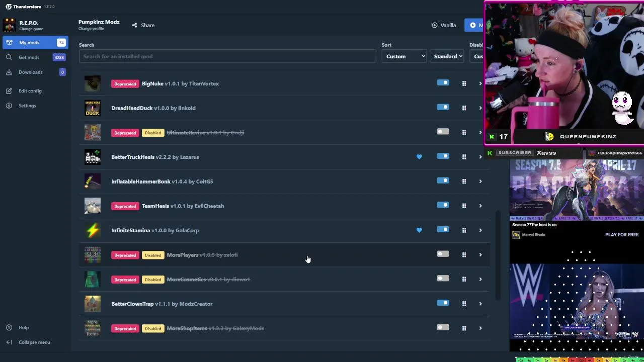Viewport: 644px width, 362px height.
Task: Click Change game under R.E.P.O.
Action: (31, 29)
